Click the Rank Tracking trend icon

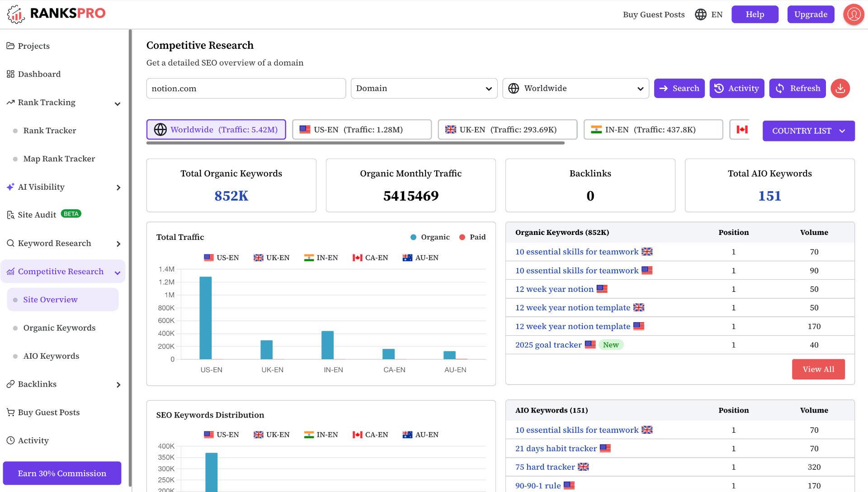pyautogui.click(x=10, y=103)
